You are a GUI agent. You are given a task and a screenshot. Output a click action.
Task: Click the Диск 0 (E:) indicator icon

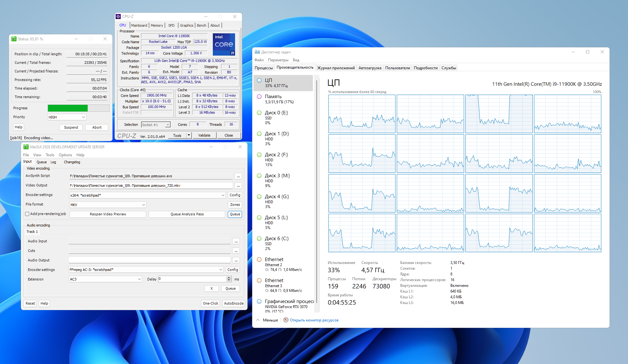[259, 113]
